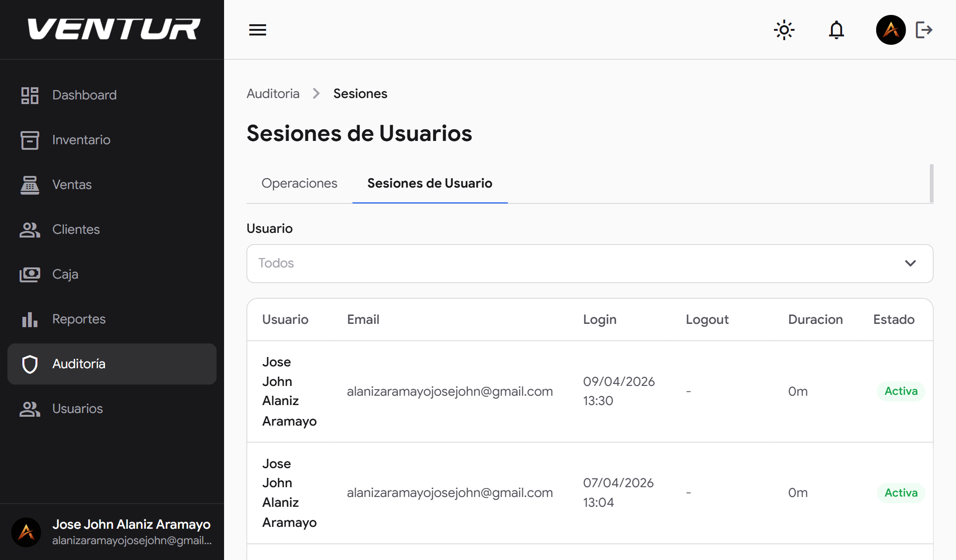Viewport: 956px width, 560px height.
Task: Select the Inventario sidebar icon
Action: point(29,140)
